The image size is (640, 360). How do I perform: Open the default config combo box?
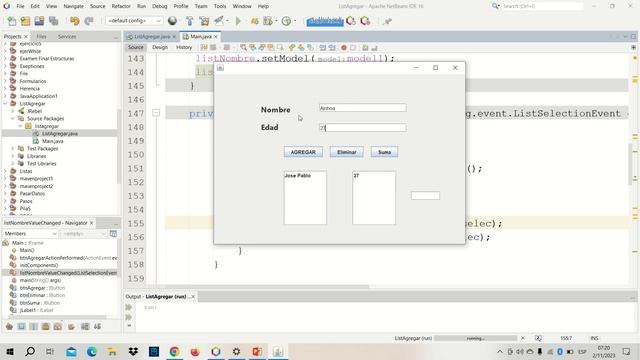[134, 21]
